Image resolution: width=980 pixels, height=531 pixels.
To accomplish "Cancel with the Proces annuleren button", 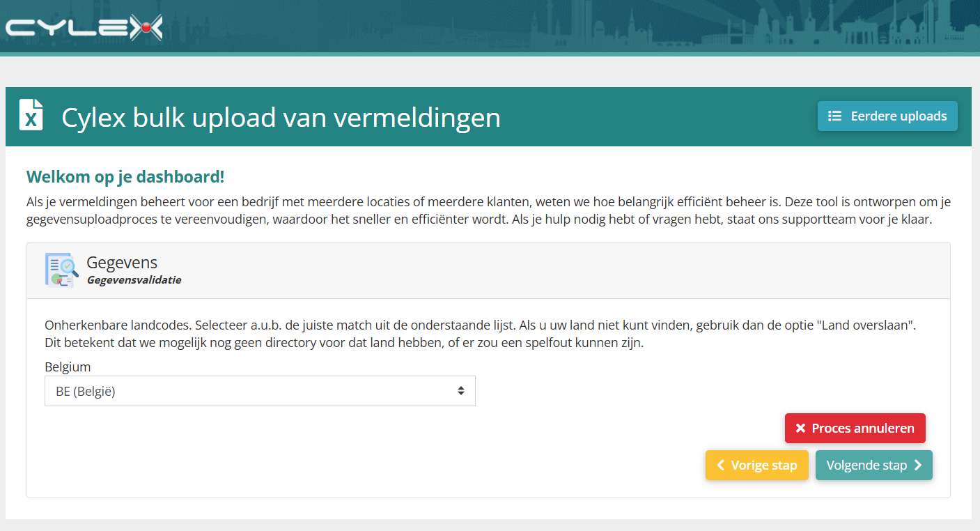I will pos(855,428).
